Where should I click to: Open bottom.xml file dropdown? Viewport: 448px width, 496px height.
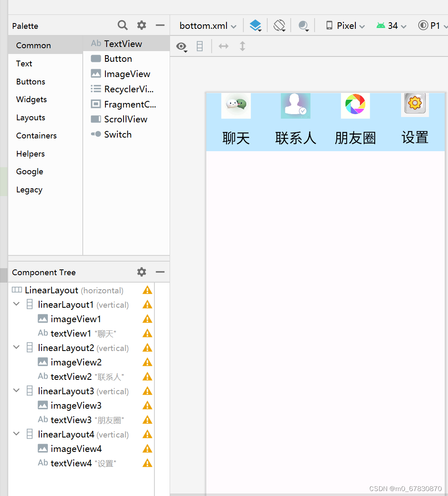coord(208,26)
